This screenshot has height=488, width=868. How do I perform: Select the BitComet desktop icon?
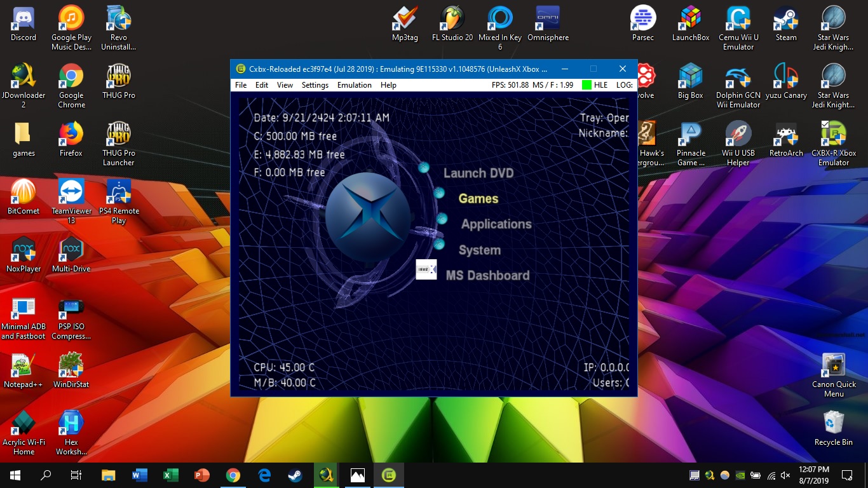click(x=24, y=198)
